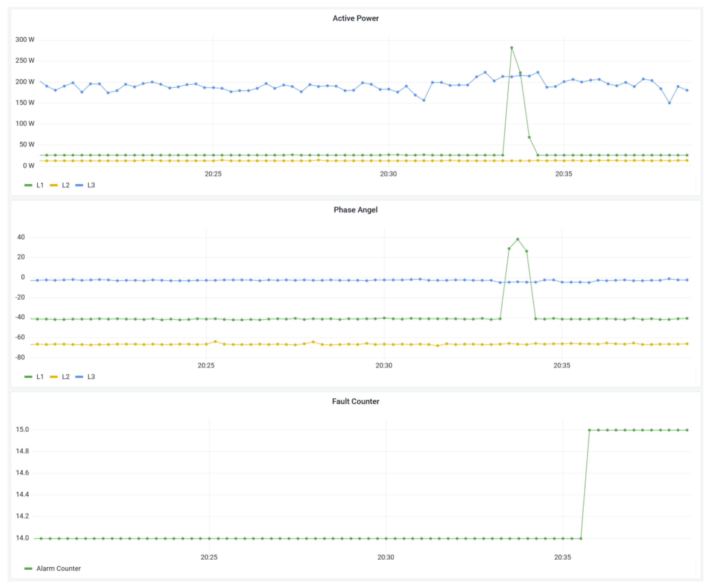The width and height of the screenshot is (710, 588).
Task: Click green Alarm Counter legend color swatch
Action: (28, 569)
